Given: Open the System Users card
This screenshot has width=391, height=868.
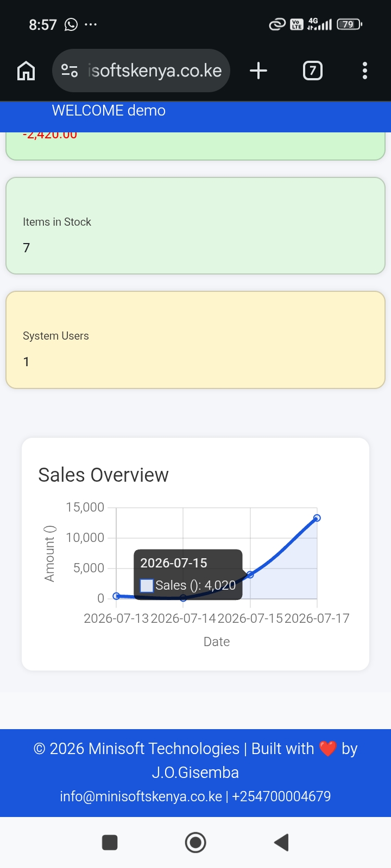Looking at the screenshot, I should (x=195, y=340).
